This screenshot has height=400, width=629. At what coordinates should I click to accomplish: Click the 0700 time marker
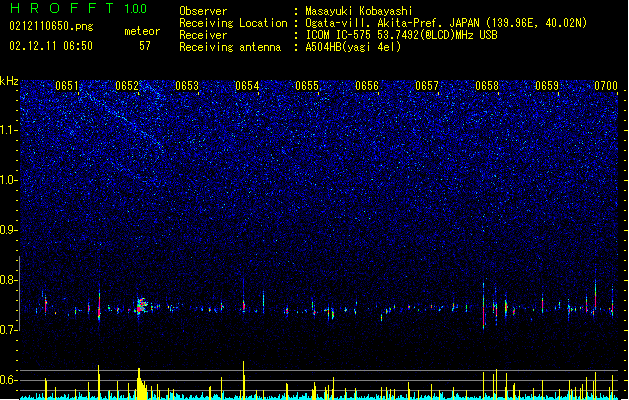tap(606, 86)
